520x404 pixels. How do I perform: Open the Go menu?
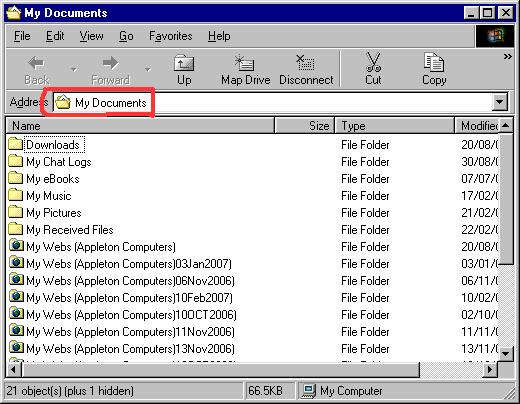point(126,36)
